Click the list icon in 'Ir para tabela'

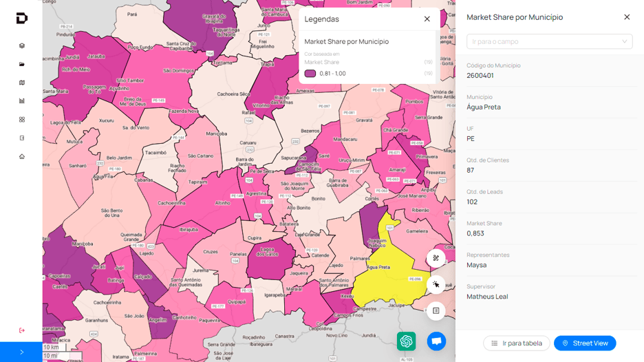(x=495, y=343)
